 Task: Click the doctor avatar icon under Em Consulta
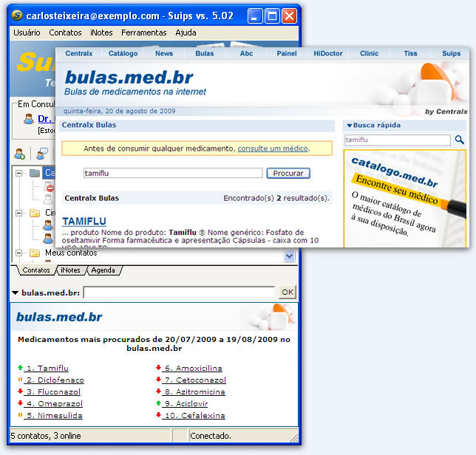click(x=29, y=119)
